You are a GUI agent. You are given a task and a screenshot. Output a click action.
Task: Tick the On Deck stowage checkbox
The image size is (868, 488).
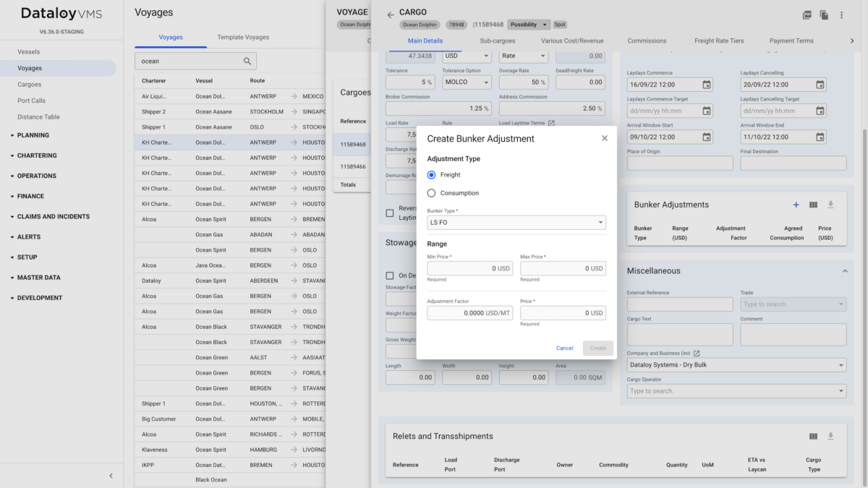[x=388, y=275]
